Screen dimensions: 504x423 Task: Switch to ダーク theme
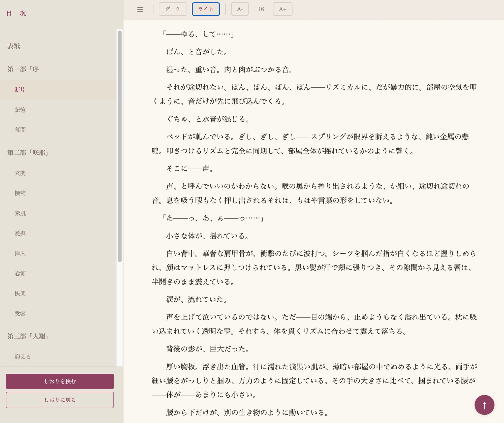pos(172,9)
